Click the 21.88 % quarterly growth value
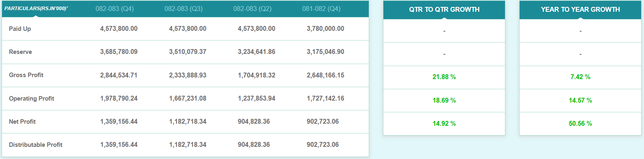Viewport: 644px width, 159px height. point(444,77)
